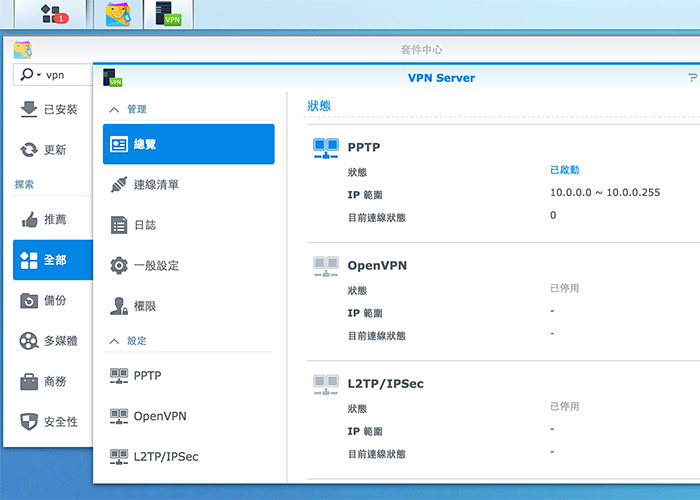
Task: Open 一般設定 general settings
Action: point(188,266)
